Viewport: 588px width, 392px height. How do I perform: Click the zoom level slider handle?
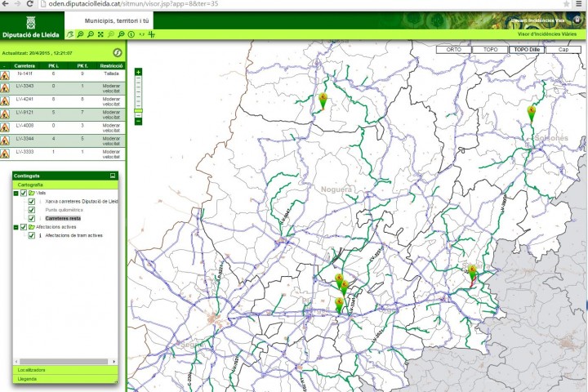point(138,112)
